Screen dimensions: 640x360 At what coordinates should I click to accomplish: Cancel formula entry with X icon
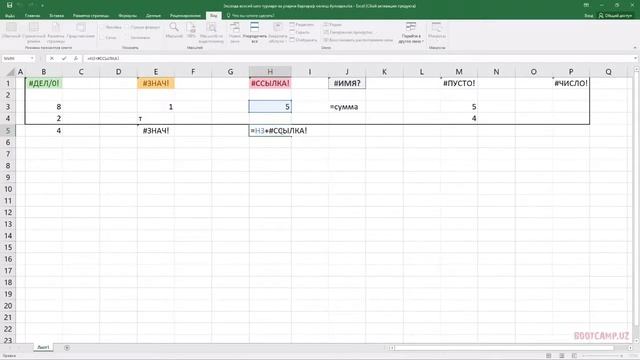tap(52, 58)
